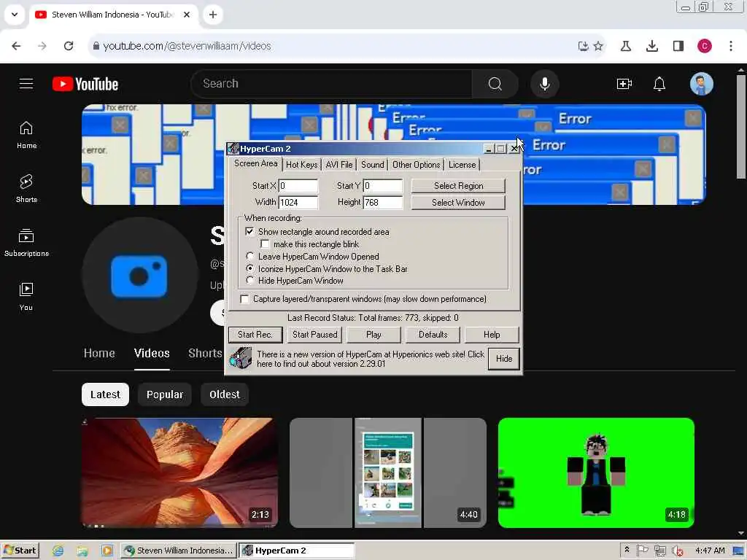Click the Start X input field

(298, 186)
